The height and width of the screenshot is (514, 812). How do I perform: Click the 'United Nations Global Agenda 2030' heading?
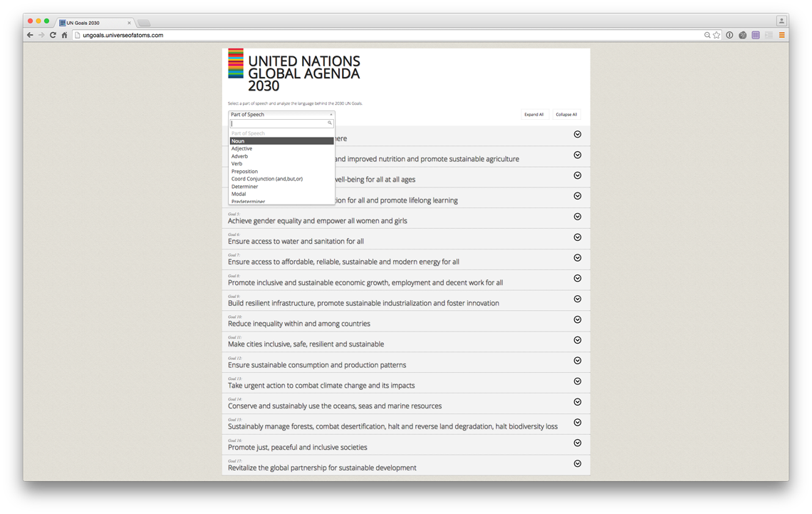304,73
